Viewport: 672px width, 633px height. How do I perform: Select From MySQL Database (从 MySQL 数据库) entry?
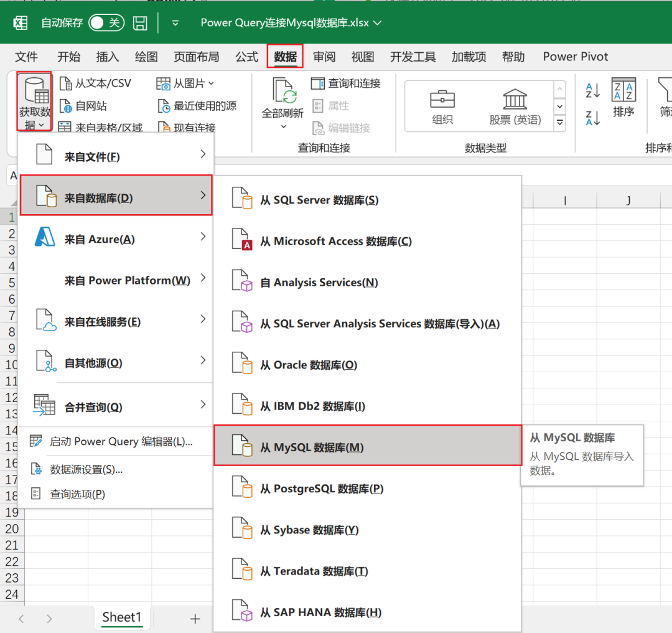368,446
